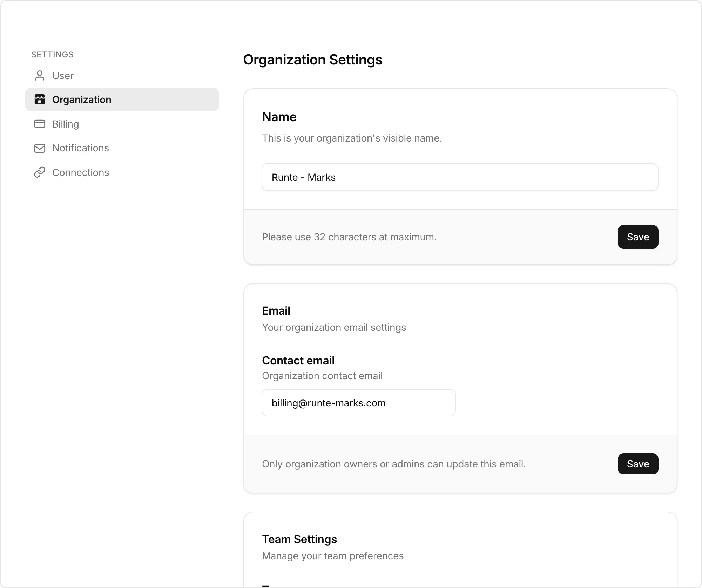Click the contact email input field
Viewport: 702px width, 588px height.
coord(358,403)
